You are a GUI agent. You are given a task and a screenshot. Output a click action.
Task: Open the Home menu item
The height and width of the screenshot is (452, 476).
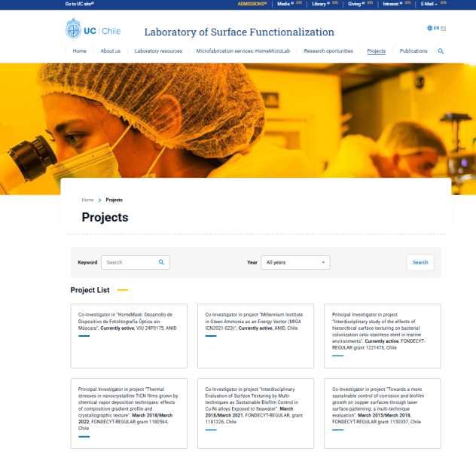[80, 51]
